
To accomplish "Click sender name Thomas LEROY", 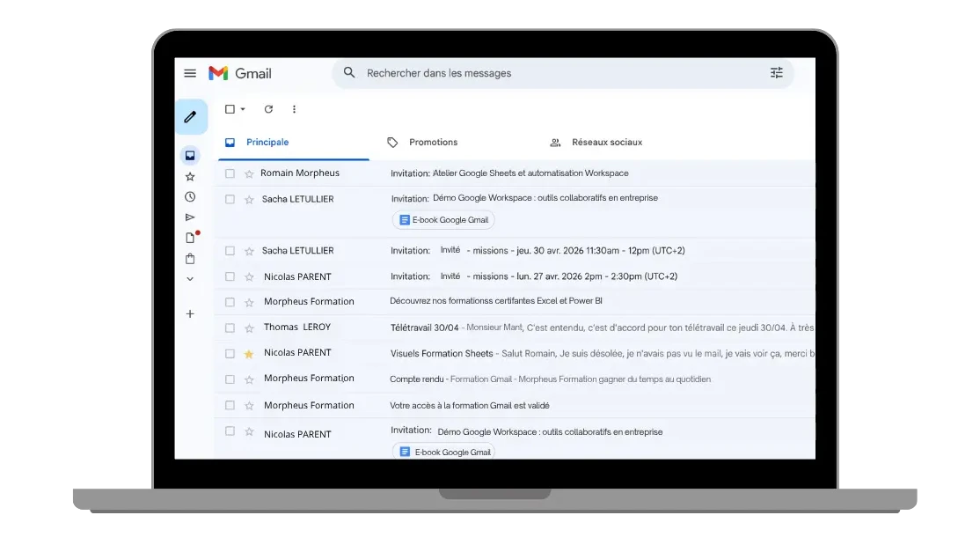I will 296,327.
